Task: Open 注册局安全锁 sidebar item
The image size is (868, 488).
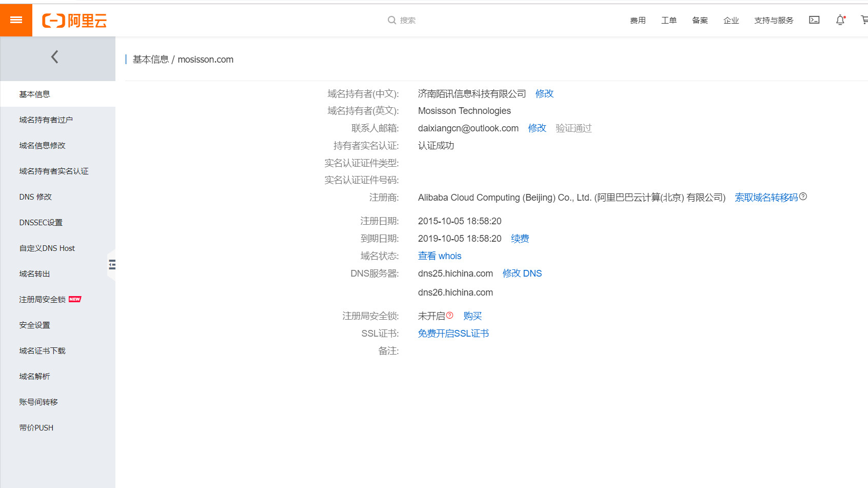Action: point(43,300)
